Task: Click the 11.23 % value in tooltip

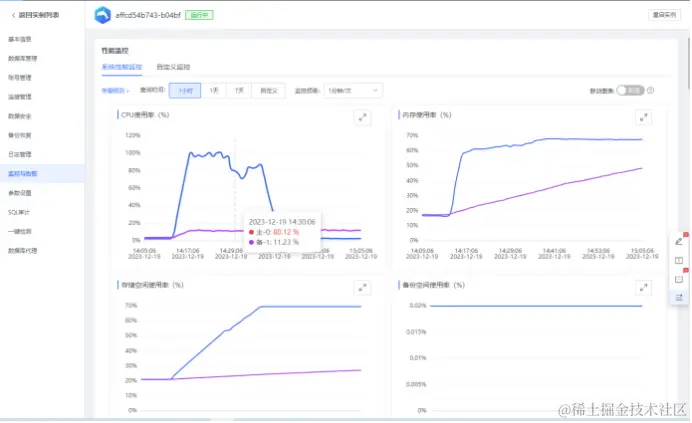Action: 286,242
